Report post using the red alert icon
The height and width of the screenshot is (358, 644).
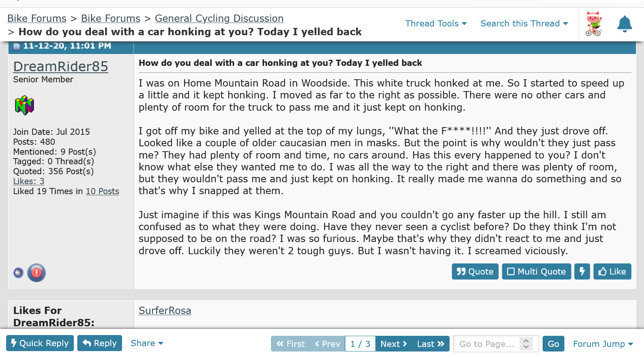coord(36,273)
